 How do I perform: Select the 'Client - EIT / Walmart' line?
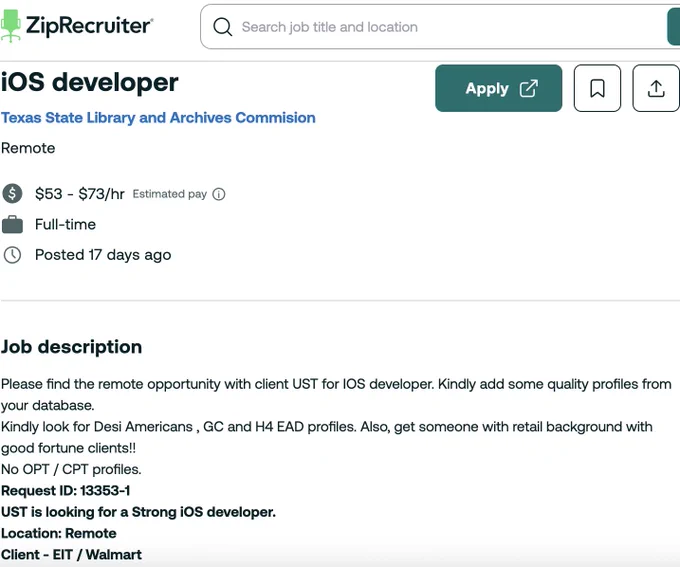(x=72, y=554)
